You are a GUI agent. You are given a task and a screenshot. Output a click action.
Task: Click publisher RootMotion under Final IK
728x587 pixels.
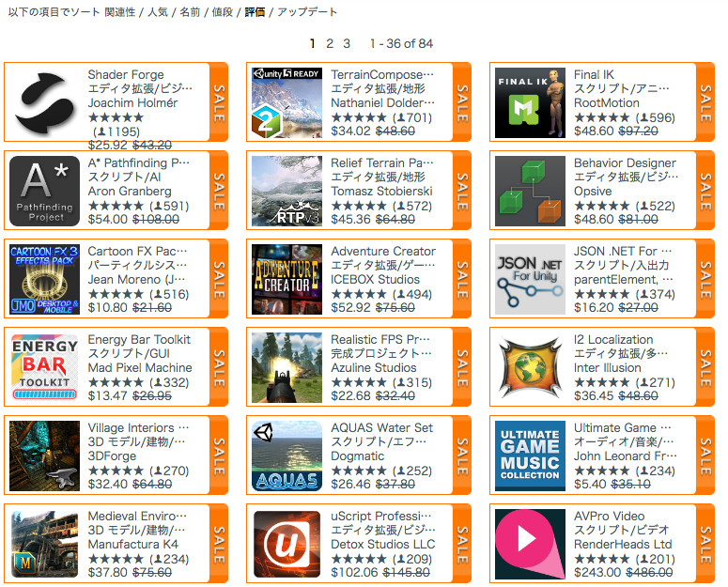tap(607, 103)
